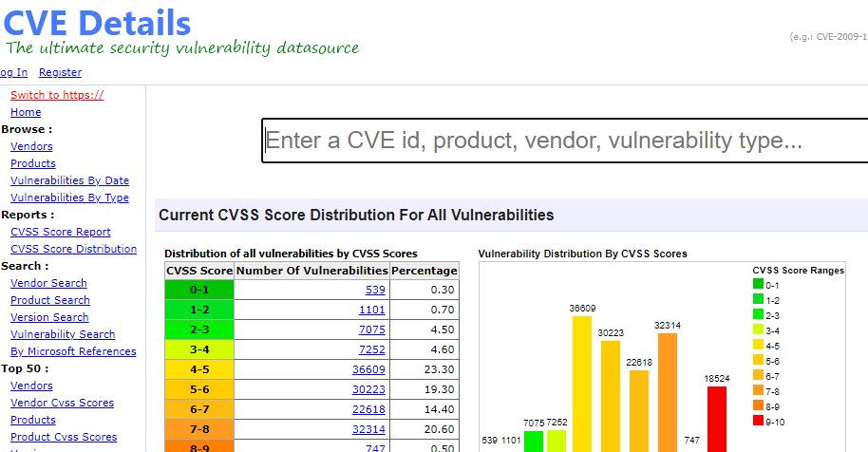This screenshot has height=452, width=868.
Task: Select the 5-6 CVSS score cell
Action: 199,389
